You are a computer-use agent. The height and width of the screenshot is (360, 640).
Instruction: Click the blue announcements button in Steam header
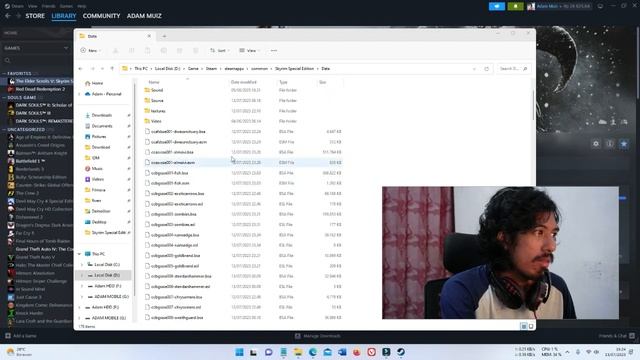point(497,6)
